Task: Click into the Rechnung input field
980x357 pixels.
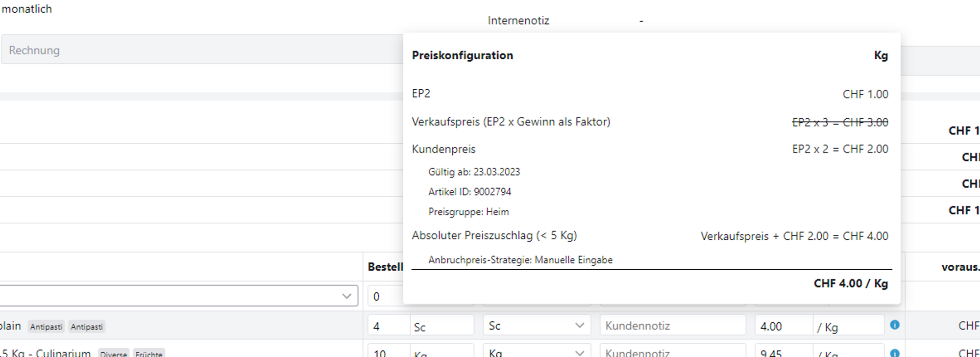Action: click(201, 50)
